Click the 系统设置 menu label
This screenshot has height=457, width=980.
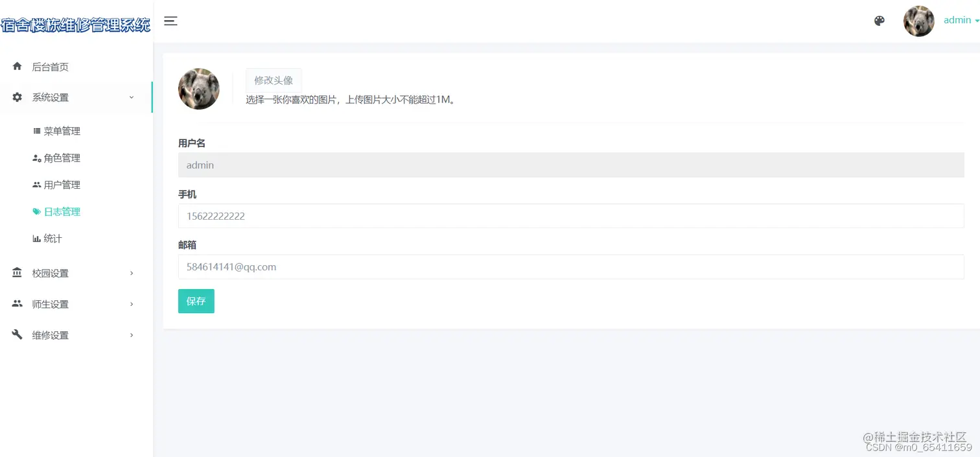[51, 97]
